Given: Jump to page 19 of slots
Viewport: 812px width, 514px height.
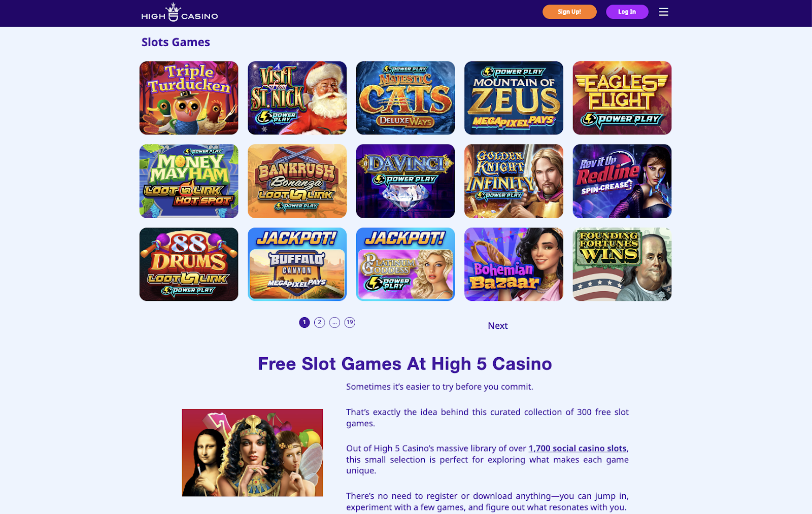Looking at the screenshot, I should pos(350,322).
